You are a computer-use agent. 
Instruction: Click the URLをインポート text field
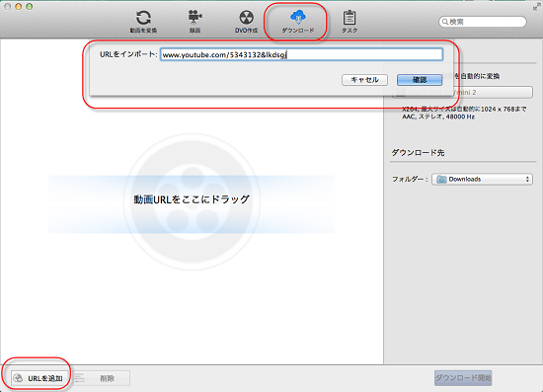coord(301,54)
